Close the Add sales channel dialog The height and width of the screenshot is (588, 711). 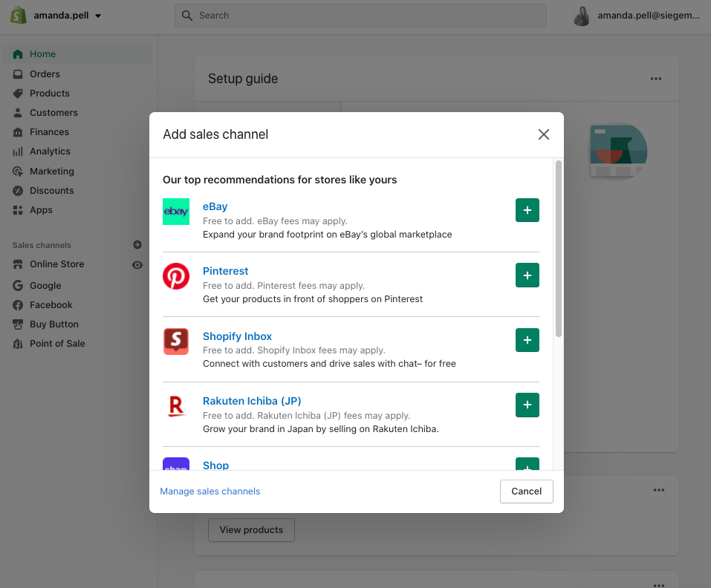[x=544, y=134]
